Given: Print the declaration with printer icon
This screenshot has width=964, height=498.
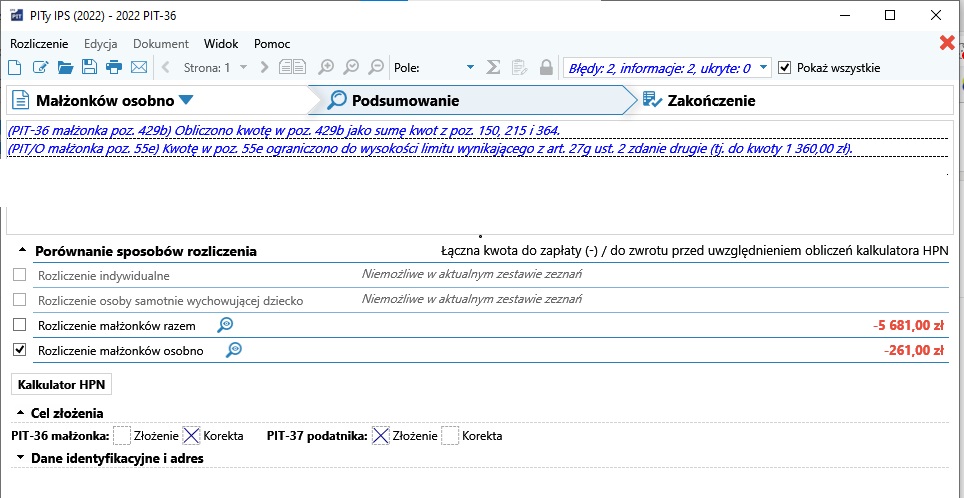Looking at the screenshot, I should pos(114,68).
